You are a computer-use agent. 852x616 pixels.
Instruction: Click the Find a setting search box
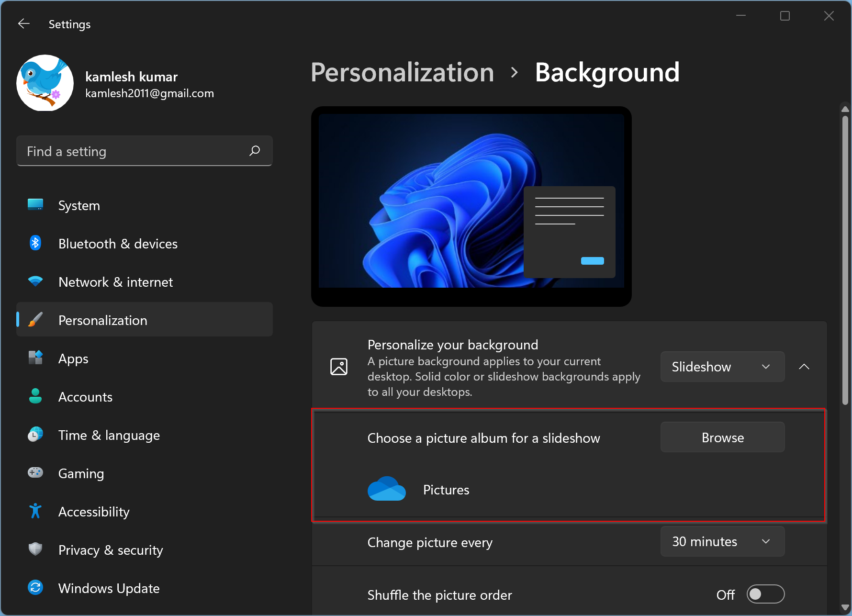[145, 151]
